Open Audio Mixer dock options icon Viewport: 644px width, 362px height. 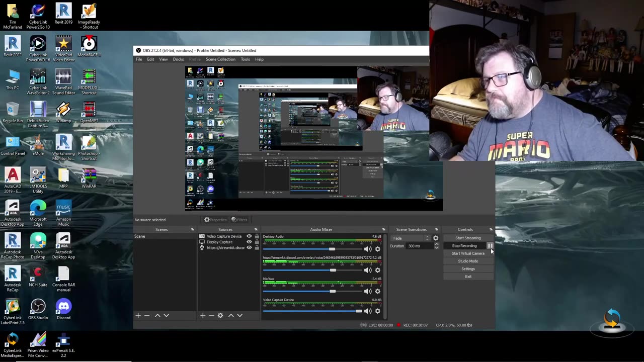(383, 230)
